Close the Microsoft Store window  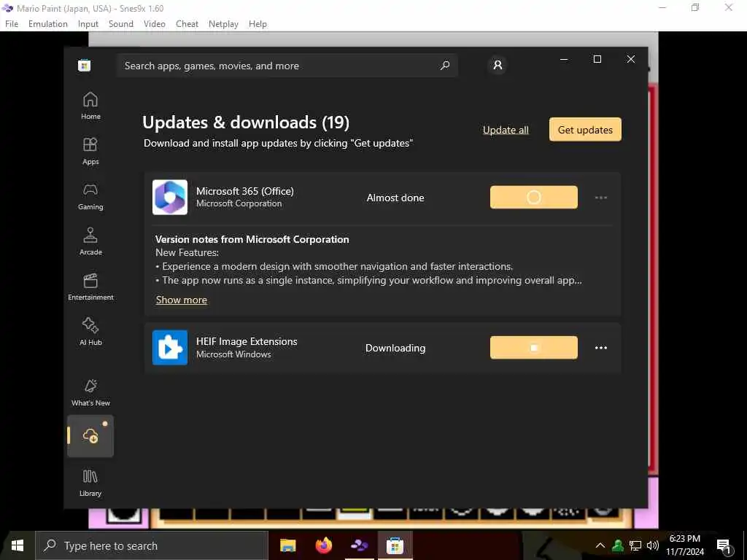point(631,59)
